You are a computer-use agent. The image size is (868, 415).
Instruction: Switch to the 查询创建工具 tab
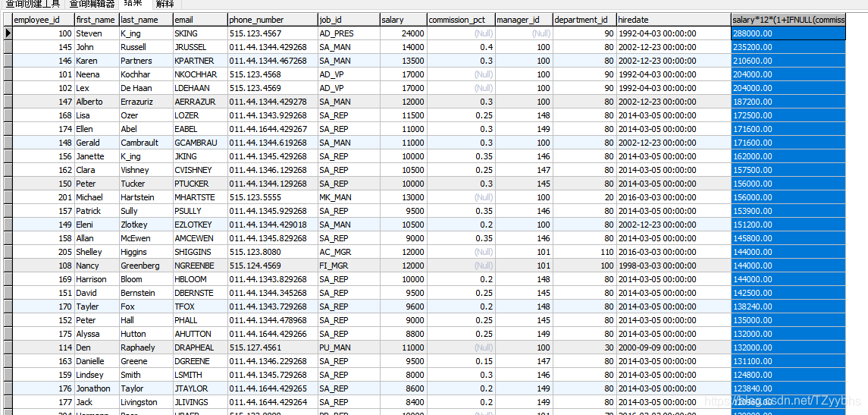pyautogui.click(x=32, y=4)
